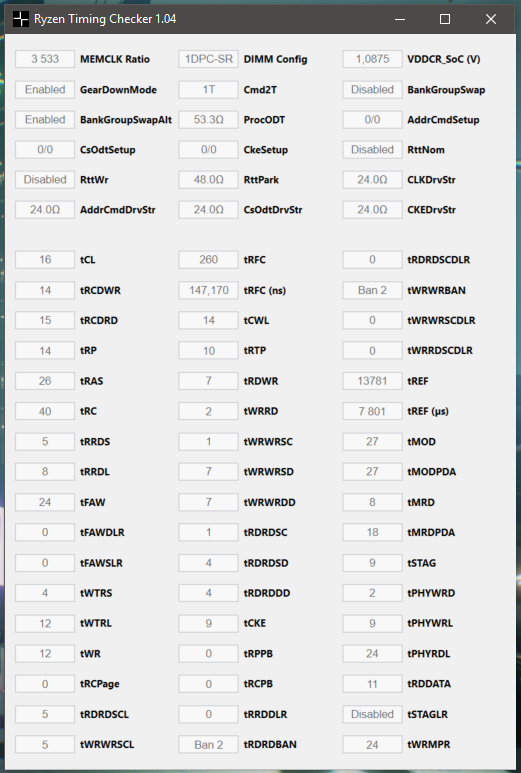Click the tMRDPDA field showing 18
521x773 pixels.
tap(372, 532)
